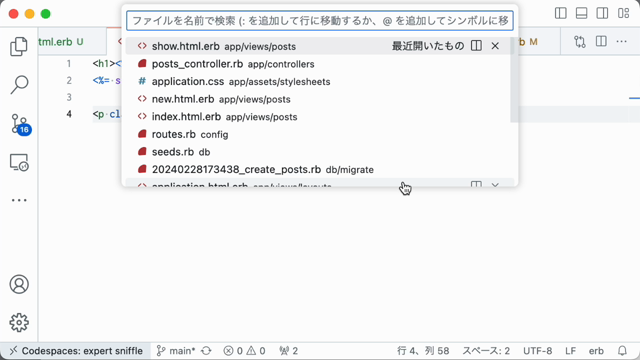Screen dimensions: 640x360
Task: Open forwarded ports indicator showing 2
Action: [289, 351]
